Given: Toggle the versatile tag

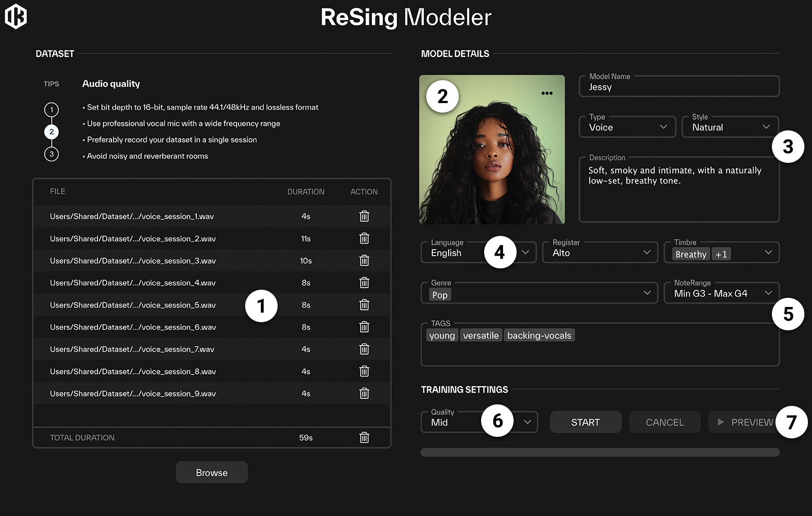Looking at the screenshot, I should tap(481, 335).
